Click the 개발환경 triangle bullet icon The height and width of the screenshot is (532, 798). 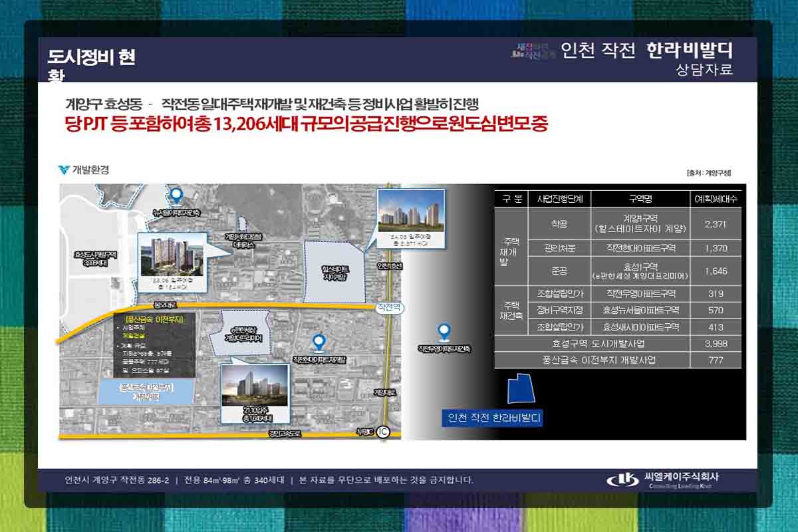tap(64, 170)
